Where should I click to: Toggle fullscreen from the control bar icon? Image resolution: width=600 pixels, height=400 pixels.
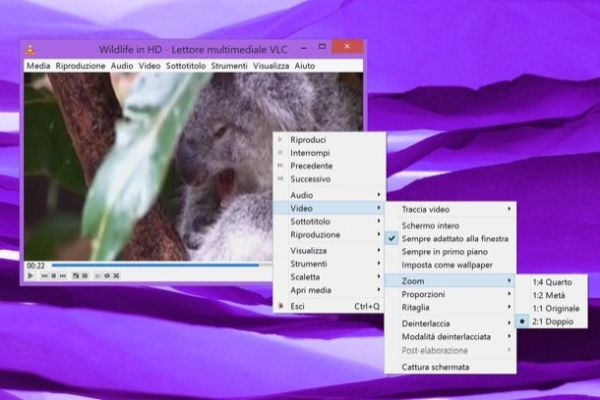point(76,276)
